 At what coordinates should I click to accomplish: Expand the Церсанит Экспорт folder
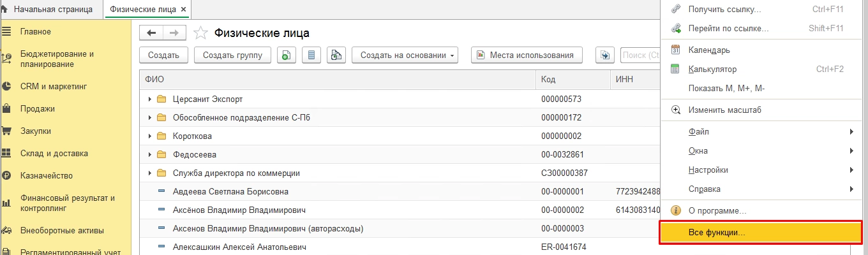click(x=150, y=99)
